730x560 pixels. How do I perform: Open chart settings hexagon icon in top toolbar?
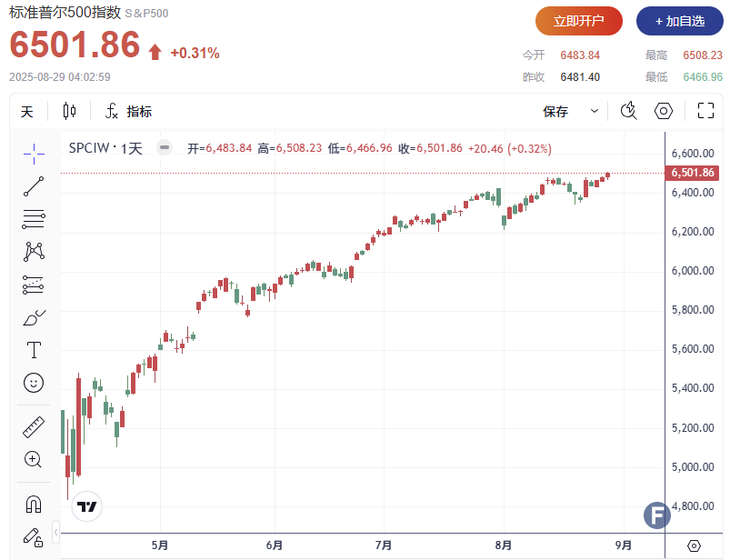click(x=664, y=111)
